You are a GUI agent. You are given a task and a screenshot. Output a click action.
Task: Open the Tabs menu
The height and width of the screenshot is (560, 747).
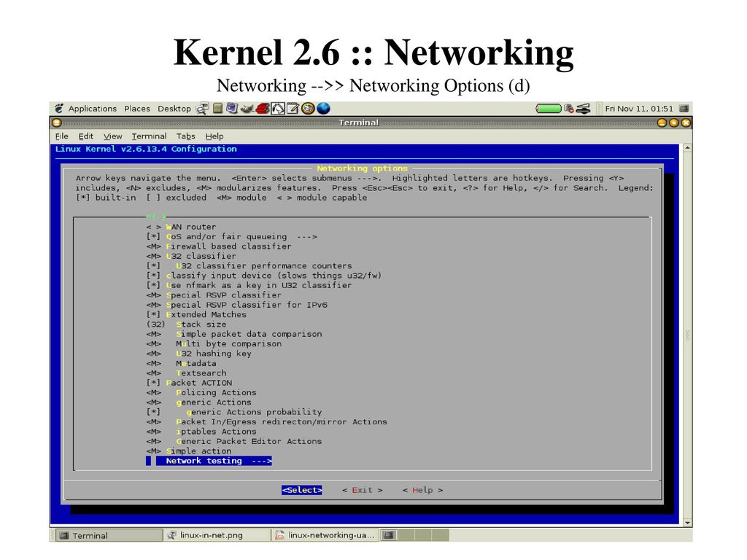point(186,136)
